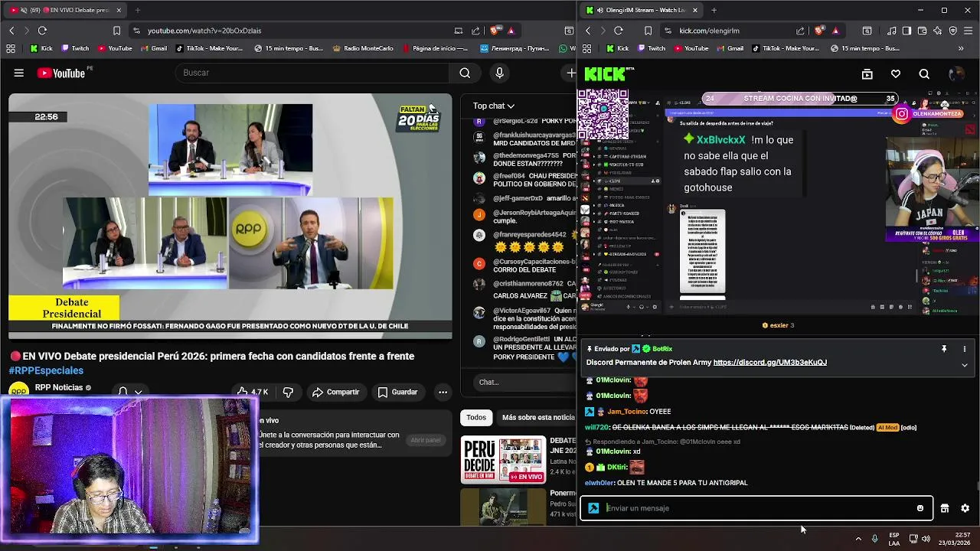Open Twitch bookmark in YouTube window

click(75, 48)
